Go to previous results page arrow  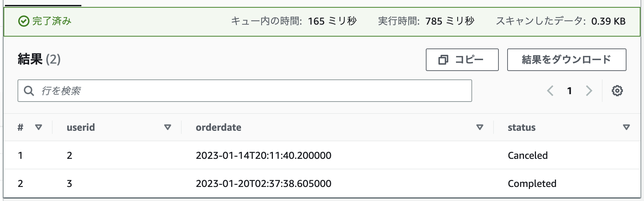(550, 91)
